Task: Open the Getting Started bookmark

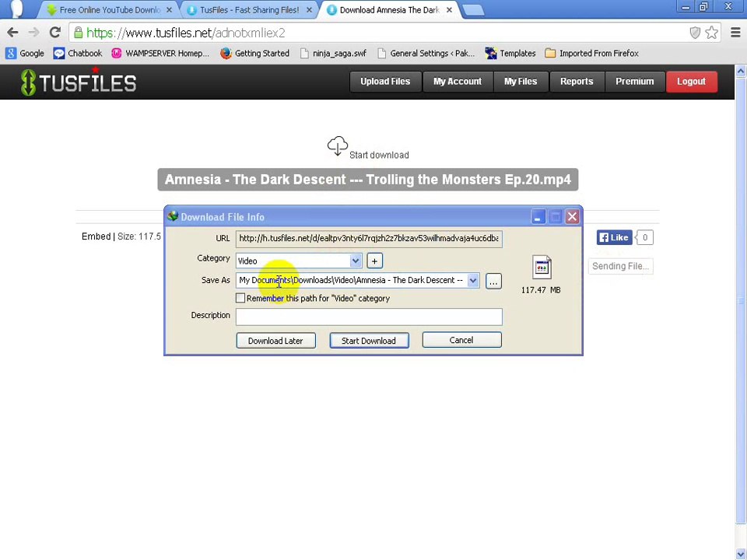Action: pyautogui.click(x=255, y=54)
